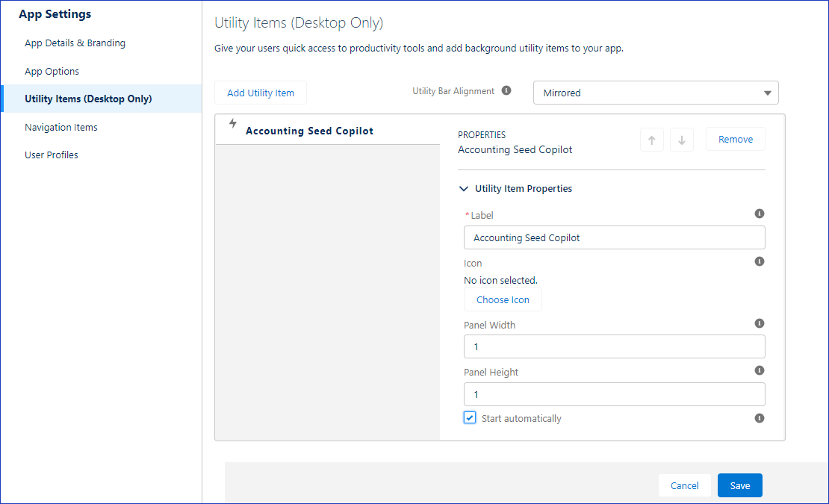Click Cancel to discard changes
Screen dimensions: 829x504
pos(684,486)
